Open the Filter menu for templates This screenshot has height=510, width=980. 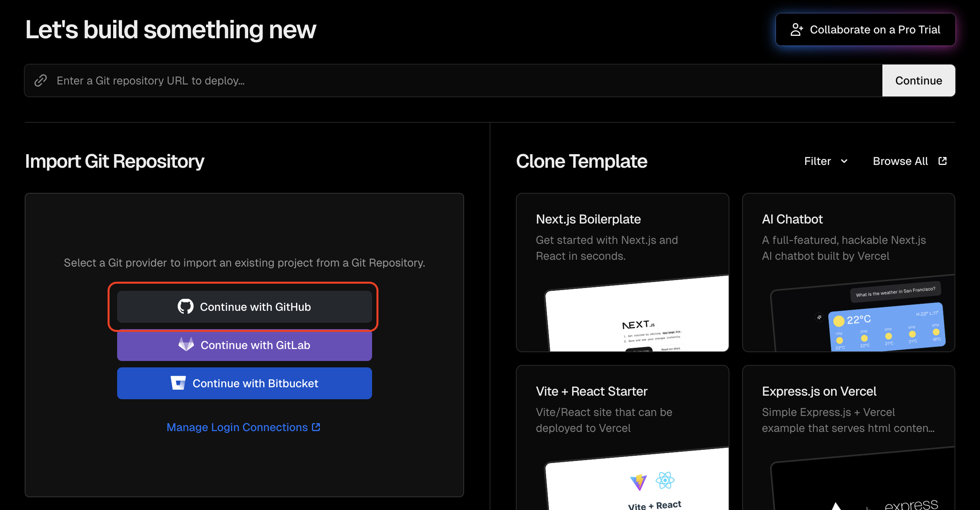817,161
